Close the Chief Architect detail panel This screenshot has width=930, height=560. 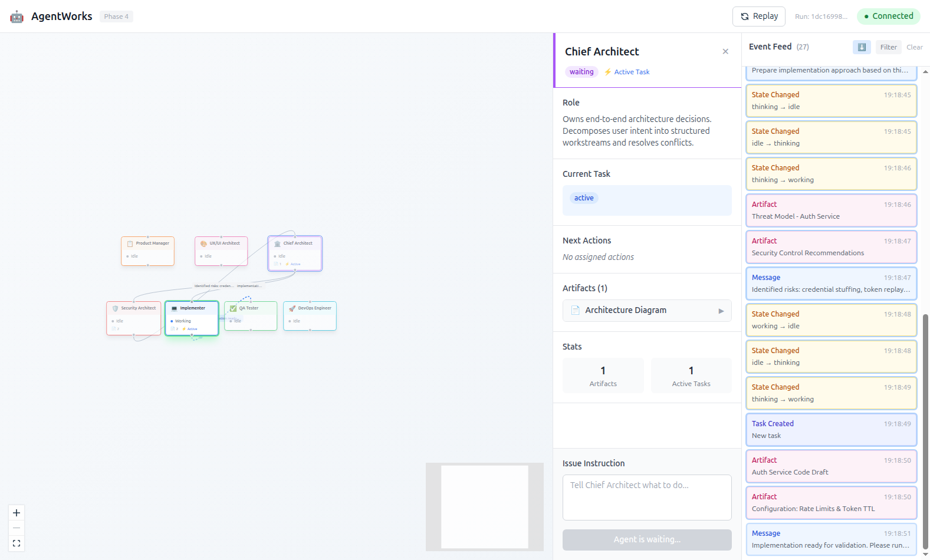[x=725, y=52]
